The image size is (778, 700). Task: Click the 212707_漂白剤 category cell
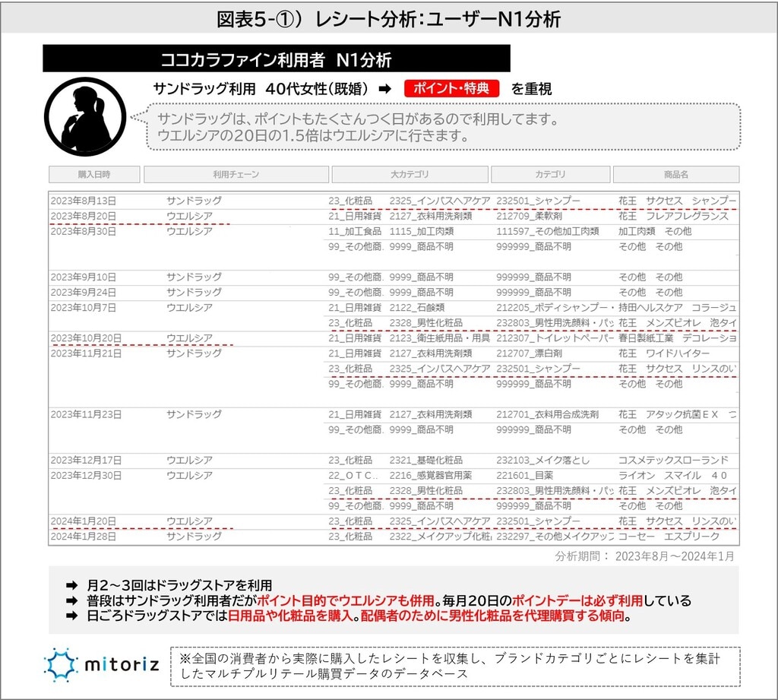point(529,353)
